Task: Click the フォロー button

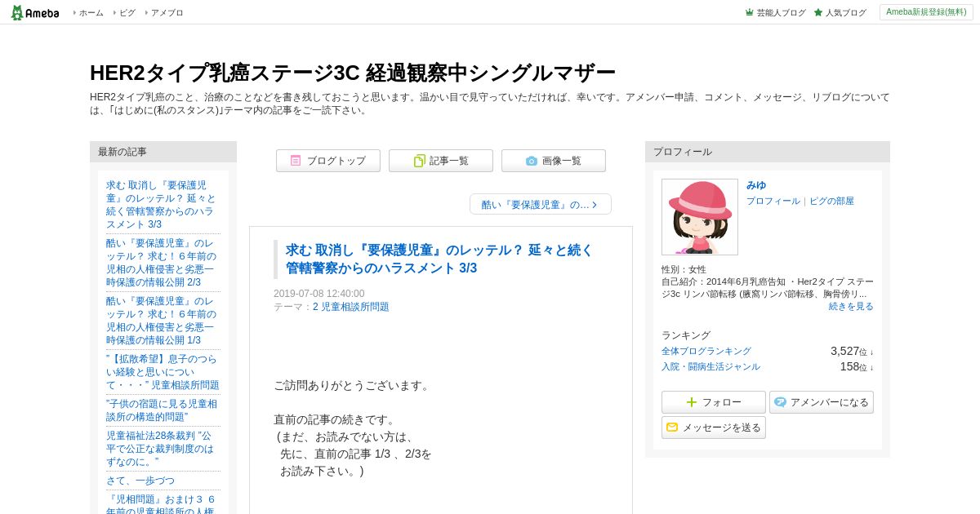Action: tap(714, 402)
